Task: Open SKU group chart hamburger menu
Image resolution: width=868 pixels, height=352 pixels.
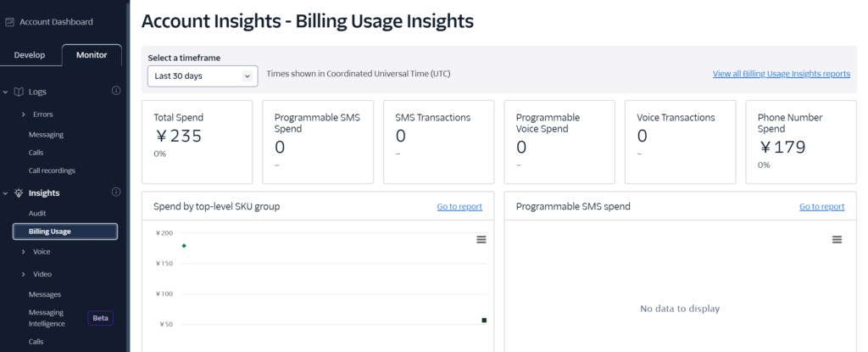Action: point(481,239)
